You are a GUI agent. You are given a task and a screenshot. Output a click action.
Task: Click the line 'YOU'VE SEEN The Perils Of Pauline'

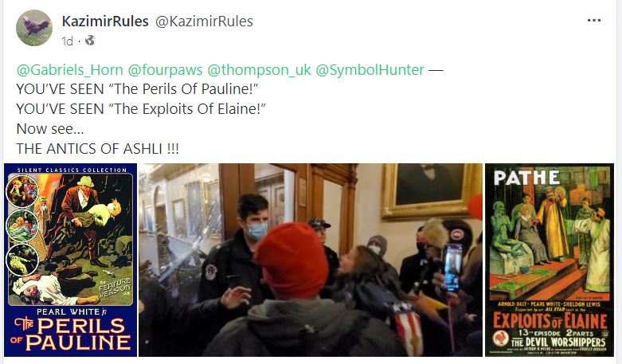click(137, 89)
